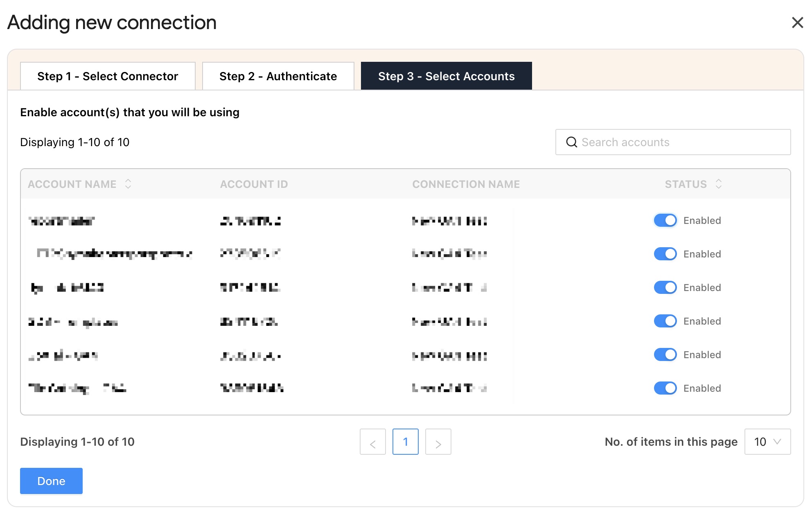Screen dimensions: 812x519
Task: Go to previous page arrow
Action: (372, 442)
